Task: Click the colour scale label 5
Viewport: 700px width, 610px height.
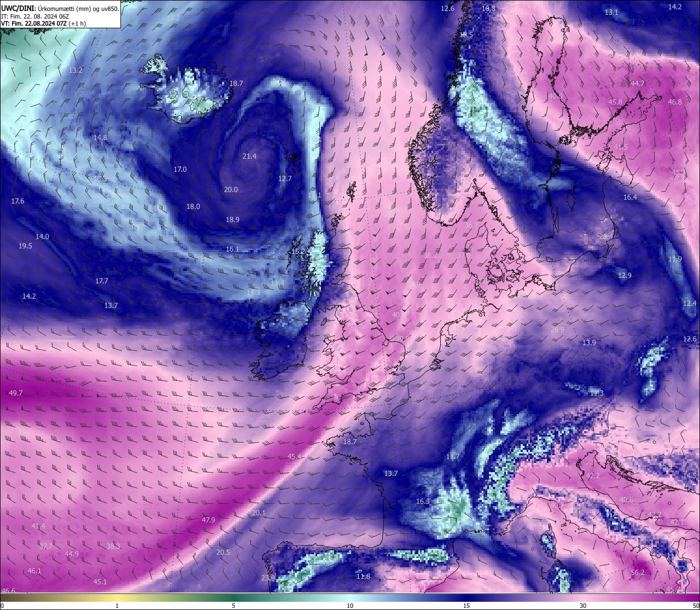Action: coord(234,606)
